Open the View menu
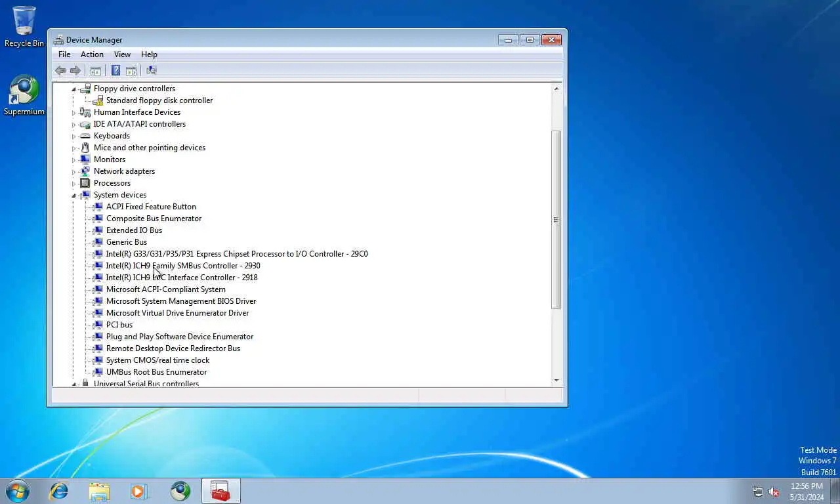This screenshot has width=840, height=504. click(122, 54)
